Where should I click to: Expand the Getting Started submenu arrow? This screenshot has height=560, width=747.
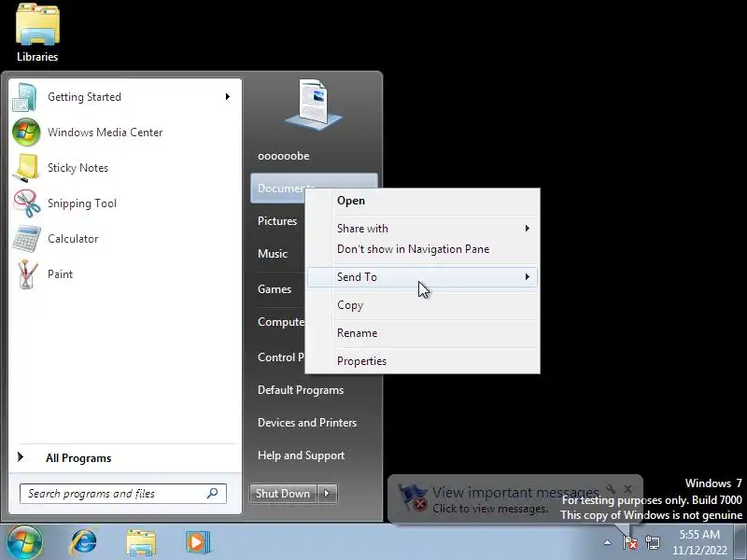228,97
